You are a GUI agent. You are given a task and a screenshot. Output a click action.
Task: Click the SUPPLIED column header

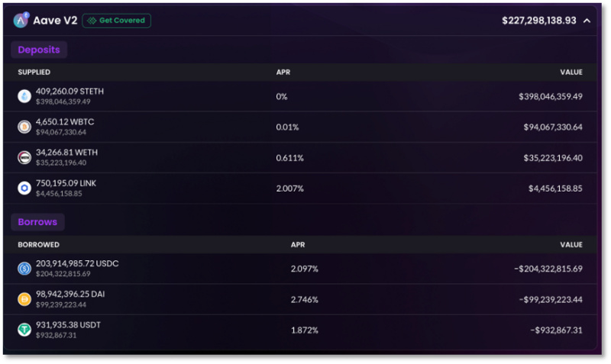(x=34, y=72)
